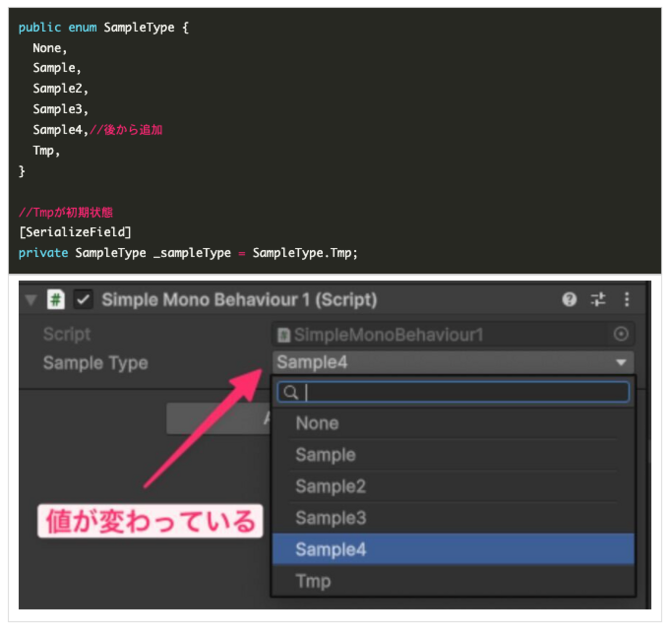Click 'public enum SampleType {' code line
Viewport: 672px width, 634px height.
pyautogui.click(x=104, y=27)
